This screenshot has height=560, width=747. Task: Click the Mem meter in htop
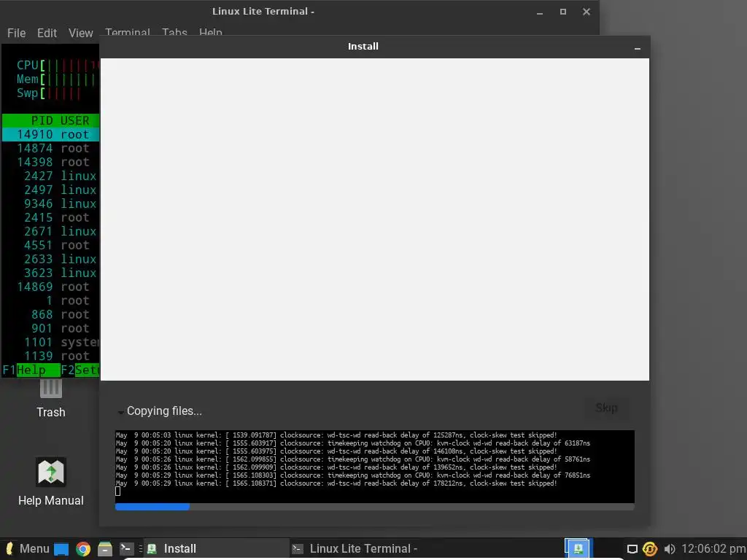pyautogui.click(x=57, y=79)
